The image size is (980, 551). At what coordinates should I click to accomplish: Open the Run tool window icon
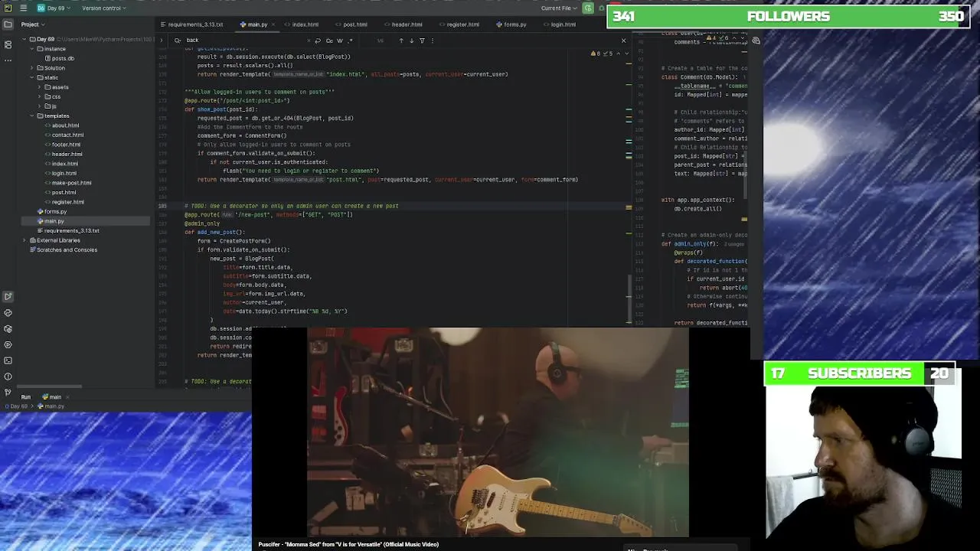tap(8, 297)
